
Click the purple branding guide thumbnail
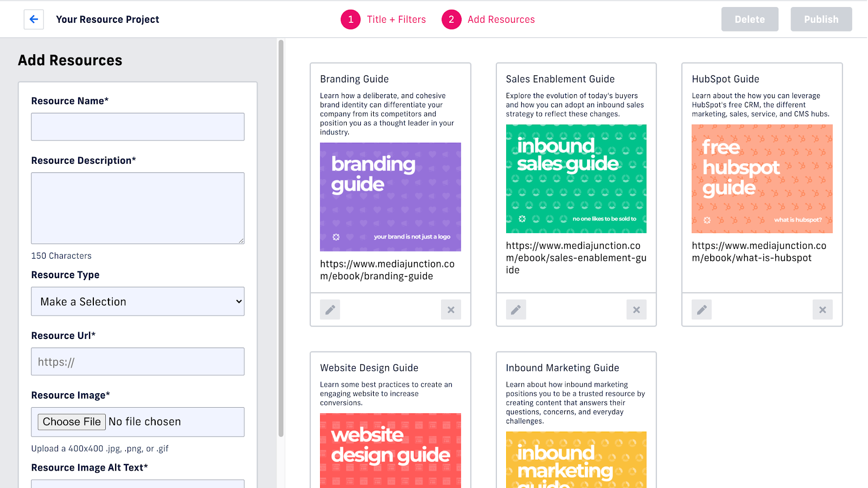(391, 197)
